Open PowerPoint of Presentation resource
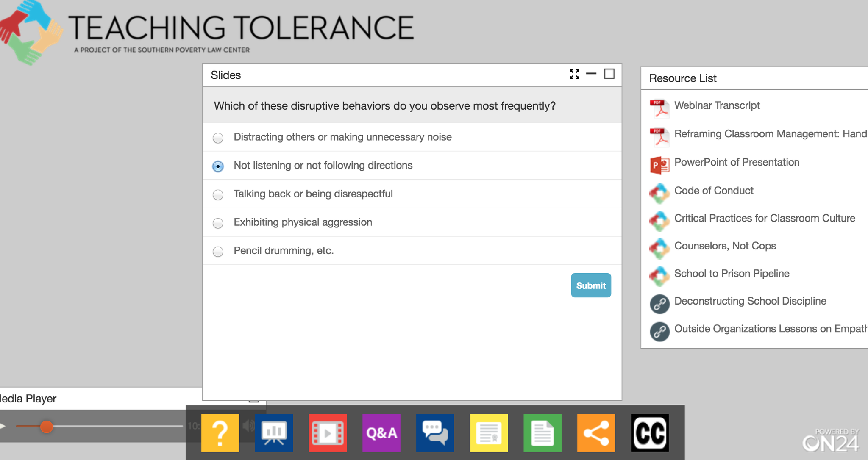The width and height of the screenshot is (868, 460). [x=737, y=162]
